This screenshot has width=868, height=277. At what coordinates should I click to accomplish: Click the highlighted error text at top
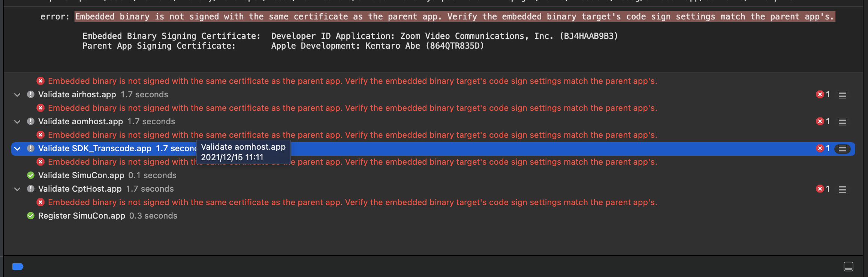coord(454,16)
